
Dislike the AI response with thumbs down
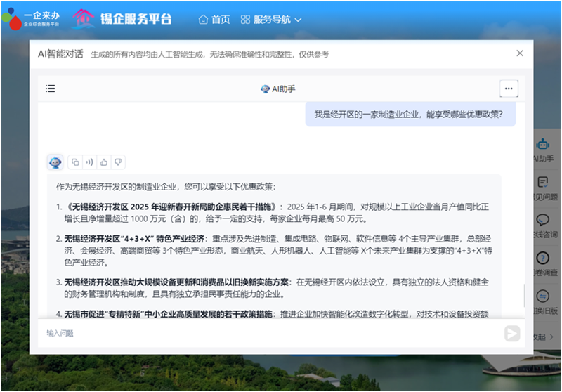pyautogui.click(x=118, y=162)
